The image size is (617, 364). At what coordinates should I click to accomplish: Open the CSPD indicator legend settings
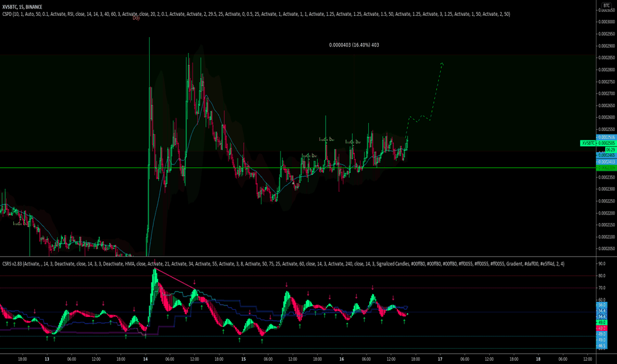pyautogui.click(x=256, y=14)
